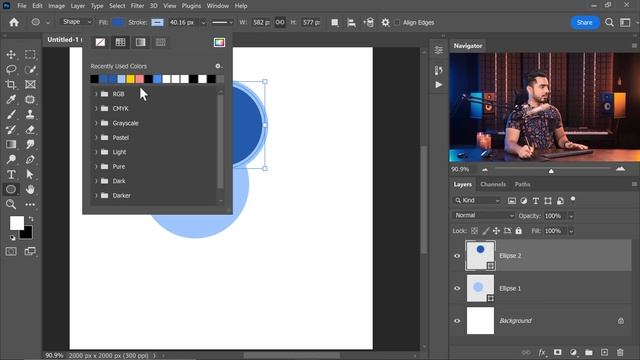Screen dimensions: 640x360
Task: Set fill type to Pattern
Action: pos(160,42)
